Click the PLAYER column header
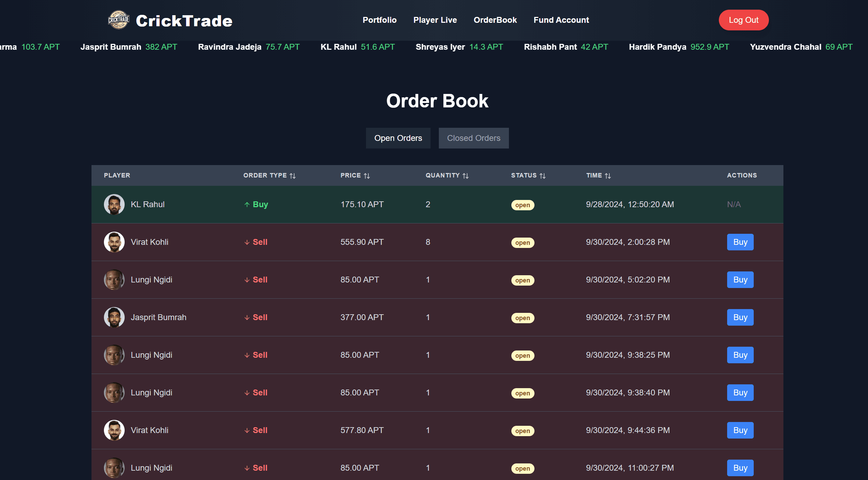Viewport: 868px width, 480px height. click(117, 175)
